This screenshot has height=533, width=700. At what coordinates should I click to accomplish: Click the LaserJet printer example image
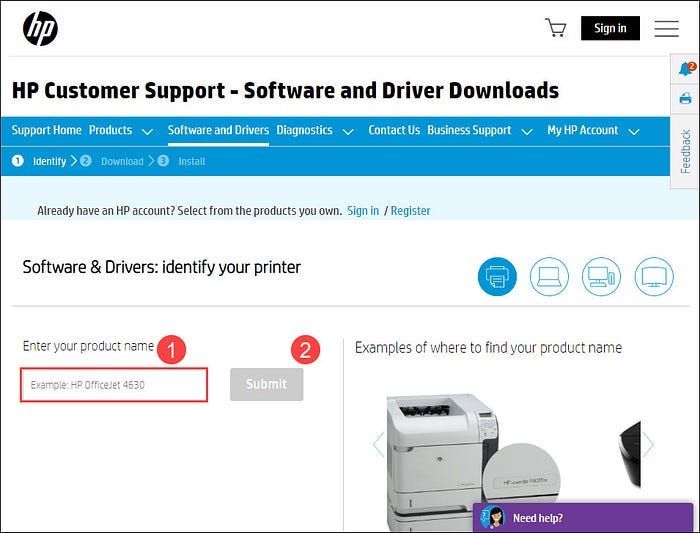(471, 462)
